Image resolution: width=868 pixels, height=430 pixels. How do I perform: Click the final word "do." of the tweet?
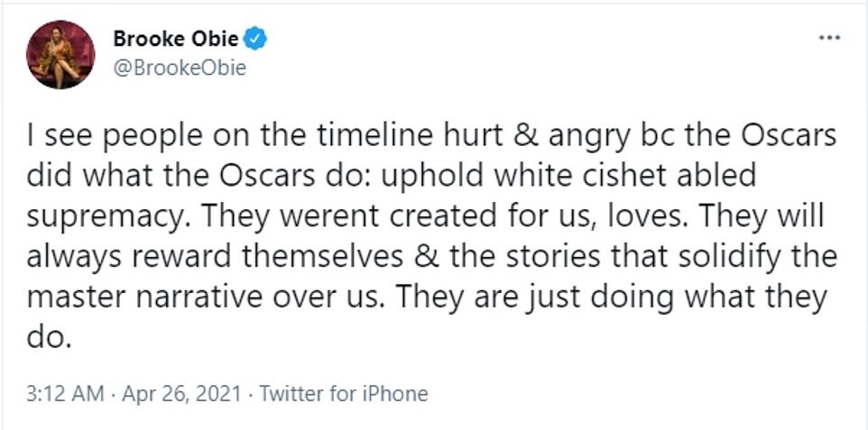point(50,335)
